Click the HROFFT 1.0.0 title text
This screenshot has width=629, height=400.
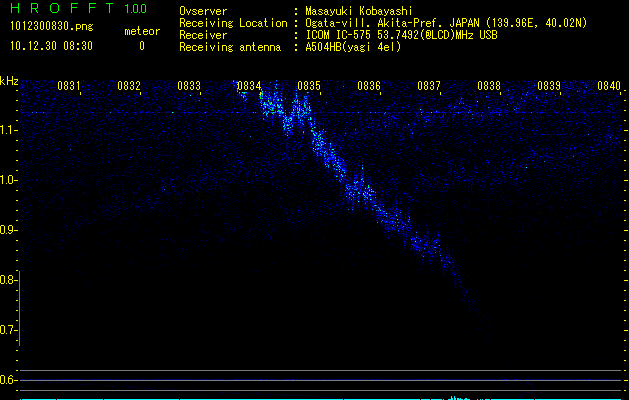79,8
